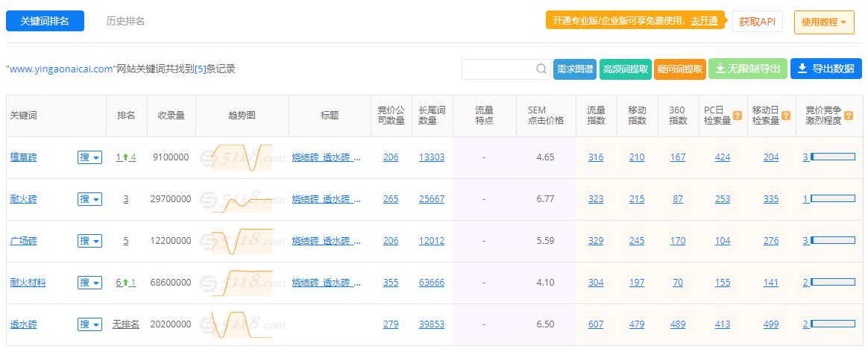The image size is (868, 352).
Task: Click bidding company count 355
Action: (x=391, y=283)
